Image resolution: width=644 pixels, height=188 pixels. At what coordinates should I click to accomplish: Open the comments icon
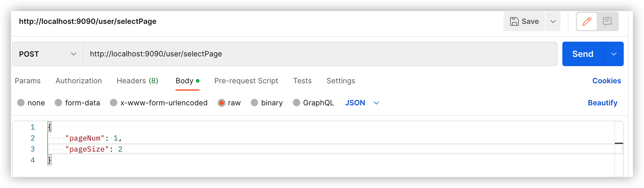(607, 21)
